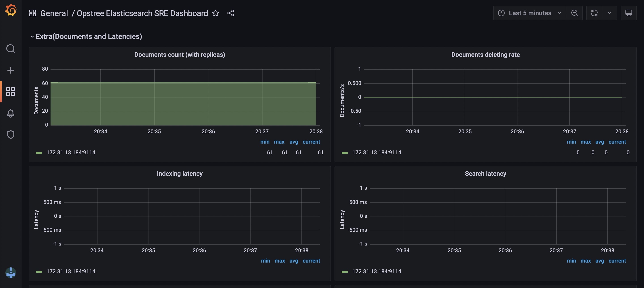644x288 pixels.
Task: Refresh the dashboard now
Action: coord(594,13)
